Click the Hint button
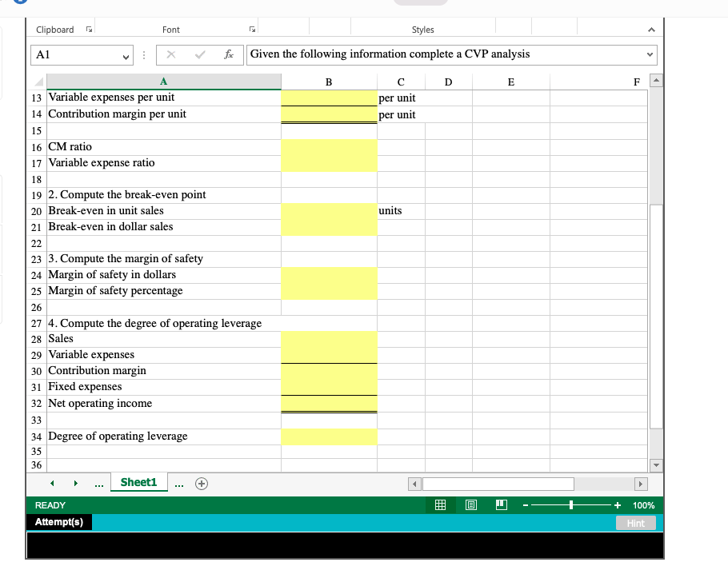Image resolution: width=728 pixels, height=582 pixels. (x=635, y=523)
